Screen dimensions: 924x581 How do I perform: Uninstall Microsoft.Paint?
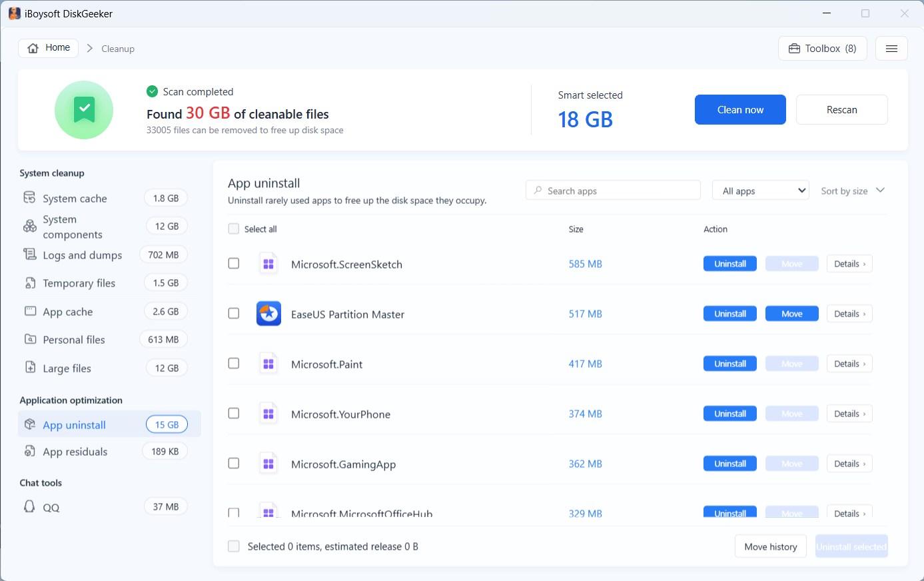(x=730, y=364)
